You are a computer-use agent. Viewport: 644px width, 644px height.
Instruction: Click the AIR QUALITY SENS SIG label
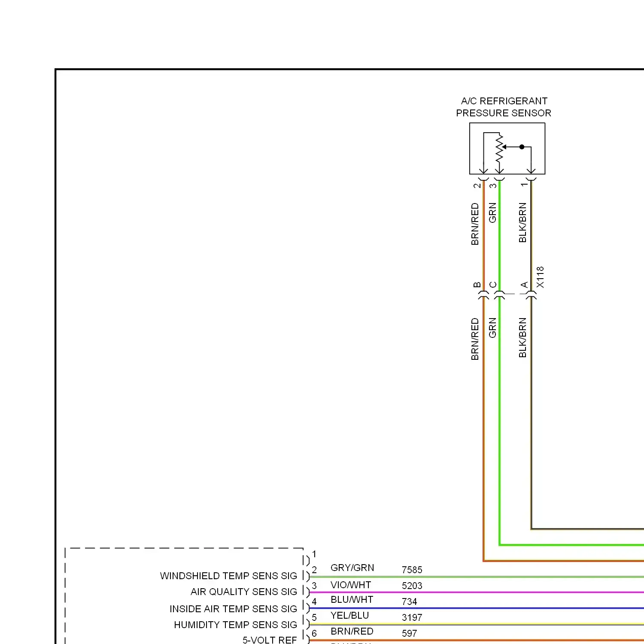tap(244, 592)
